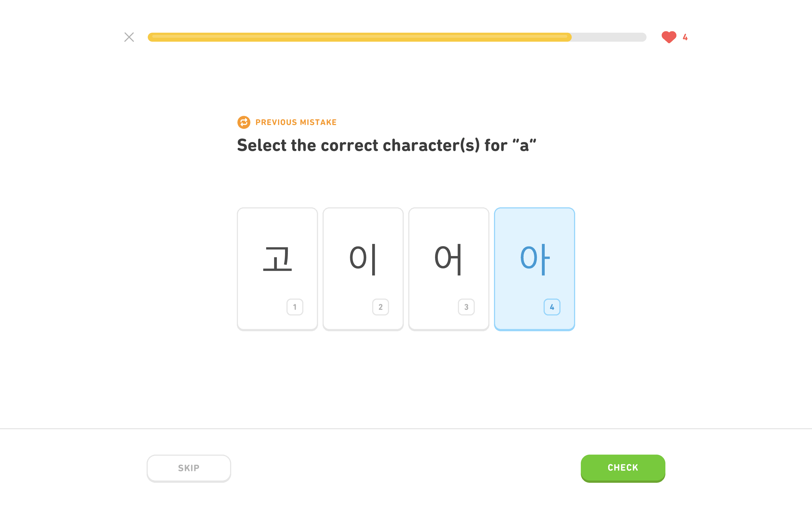Viewport: 812px width, 507px height.
Task: Skip this question using Skip button
Action: click(189, 468)
